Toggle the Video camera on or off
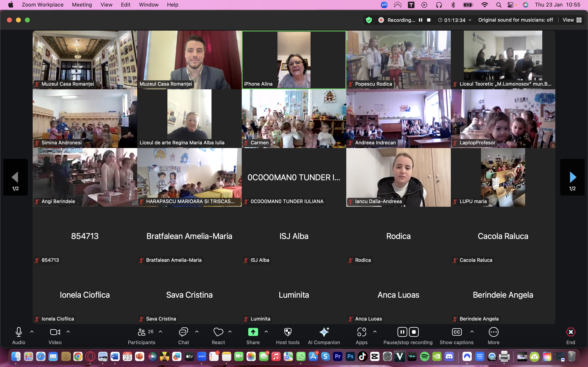 coord(55,332)
